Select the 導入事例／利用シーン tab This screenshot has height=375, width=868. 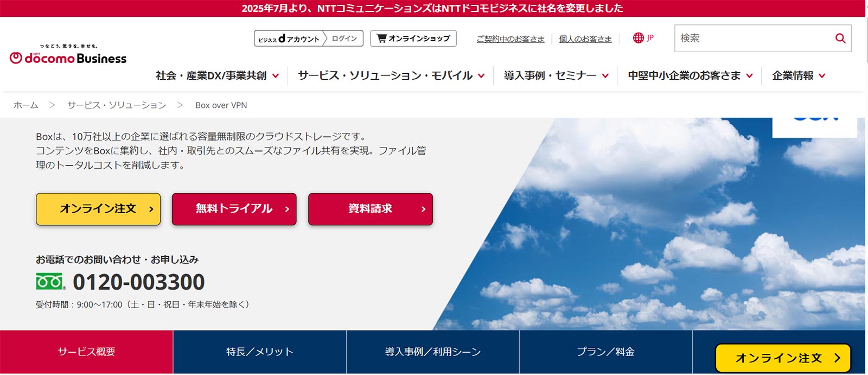(x=433, y=352)
